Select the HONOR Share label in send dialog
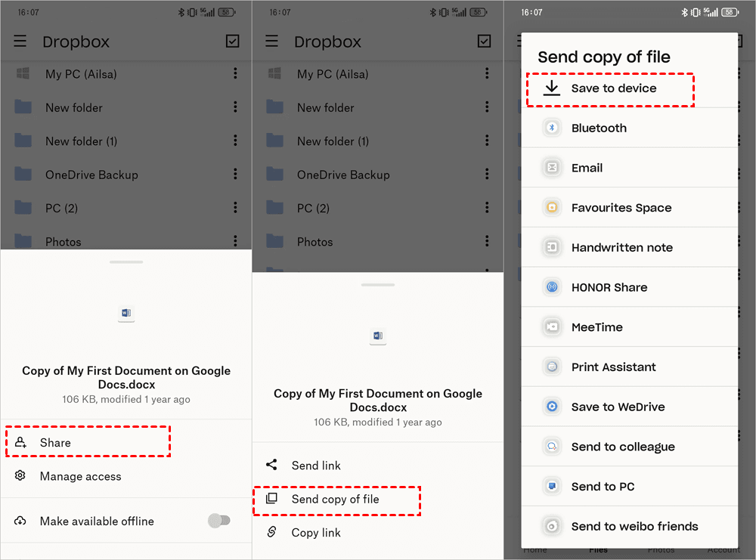The width and height of the screenshot is (756, 560). 609,287
